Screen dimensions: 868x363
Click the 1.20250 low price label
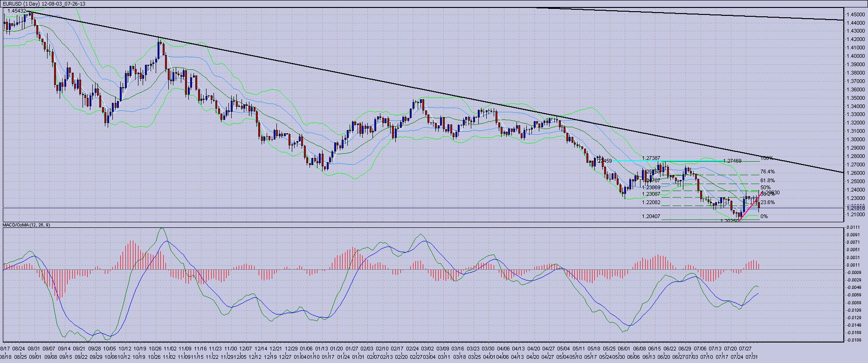[730, 221]
